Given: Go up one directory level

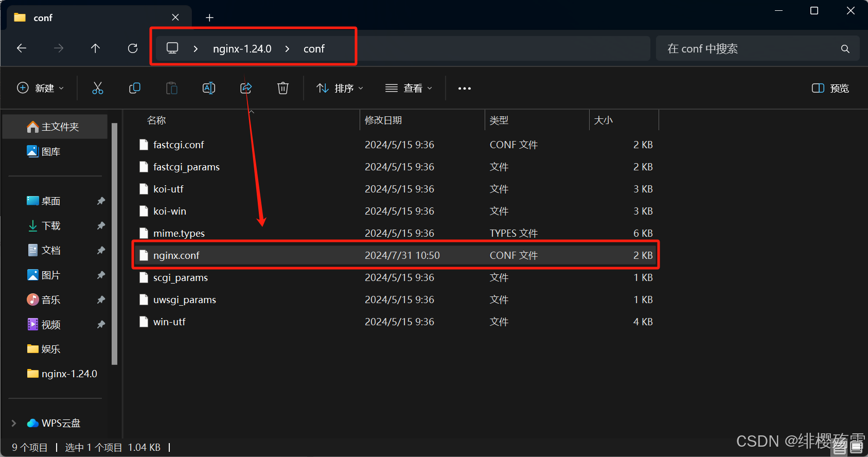Looking at the screenshot, I should (95, 48).
